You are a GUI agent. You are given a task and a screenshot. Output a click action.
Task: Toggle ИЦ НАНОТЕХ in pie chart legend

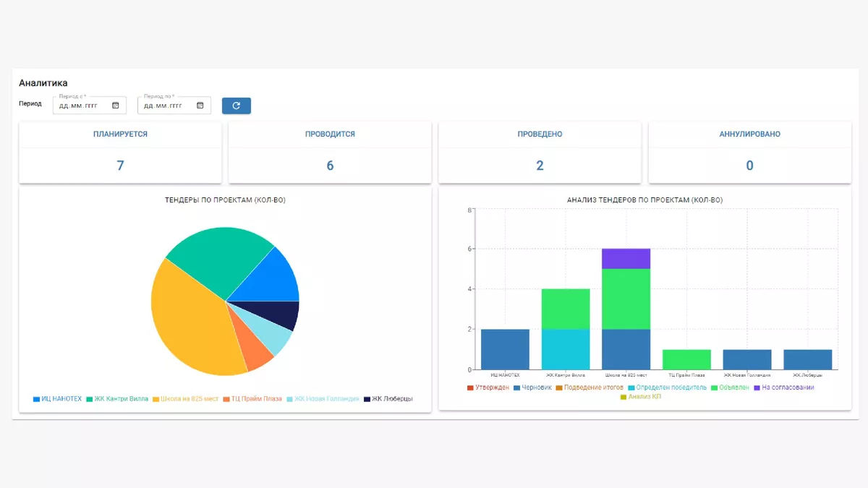(57, 398)
